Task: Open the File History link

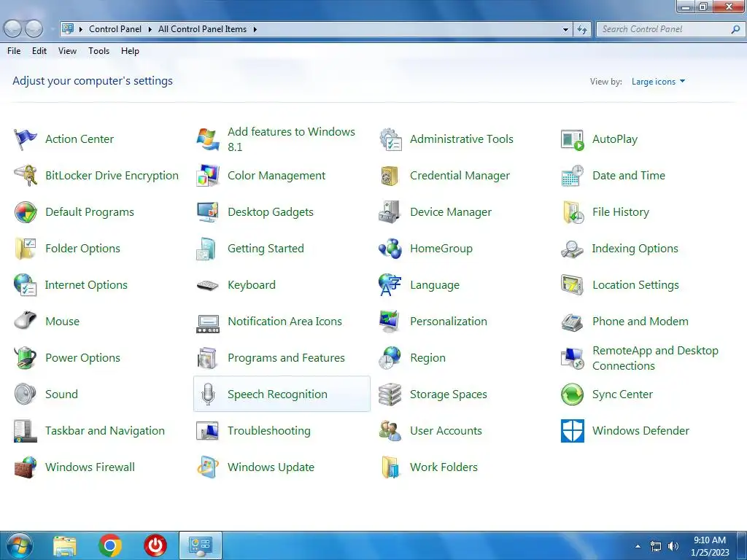Action: click(621, 212)
